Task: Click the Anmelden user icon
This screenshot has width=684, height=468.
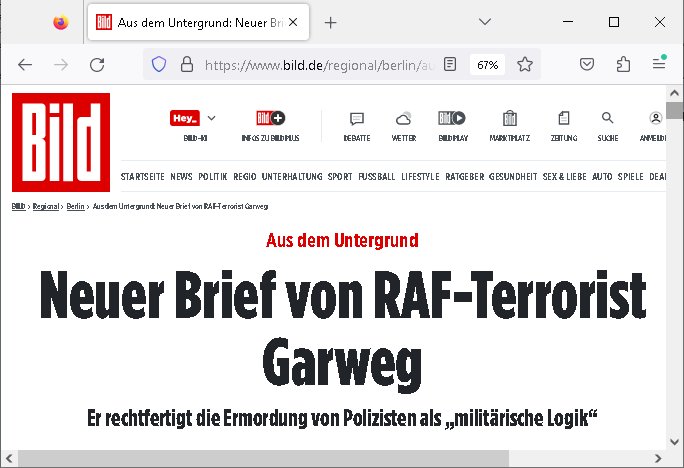Action: tap(656, 118)
